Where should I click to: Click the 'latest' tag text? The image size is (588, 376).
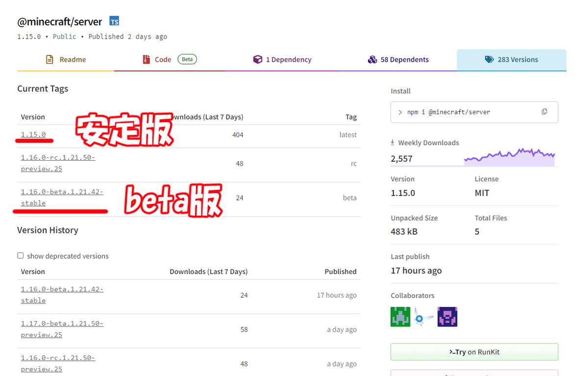[x=348, y=135]
